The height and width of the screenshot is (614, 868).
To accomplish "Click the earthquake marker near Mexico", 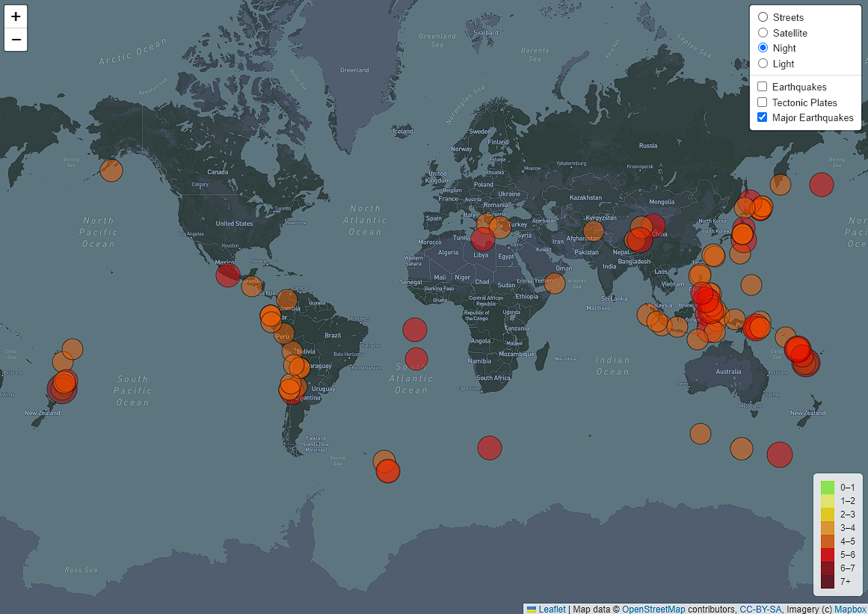I will [x=227, y=274].
